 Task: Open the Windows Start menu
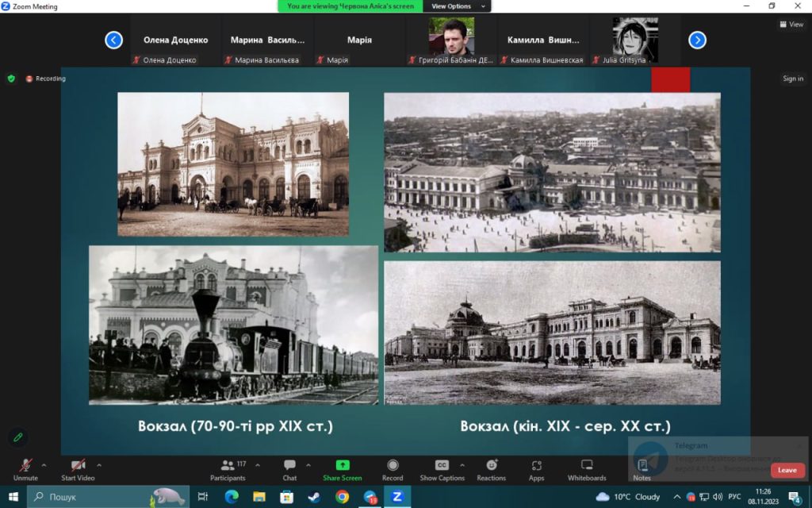[13, 497]
